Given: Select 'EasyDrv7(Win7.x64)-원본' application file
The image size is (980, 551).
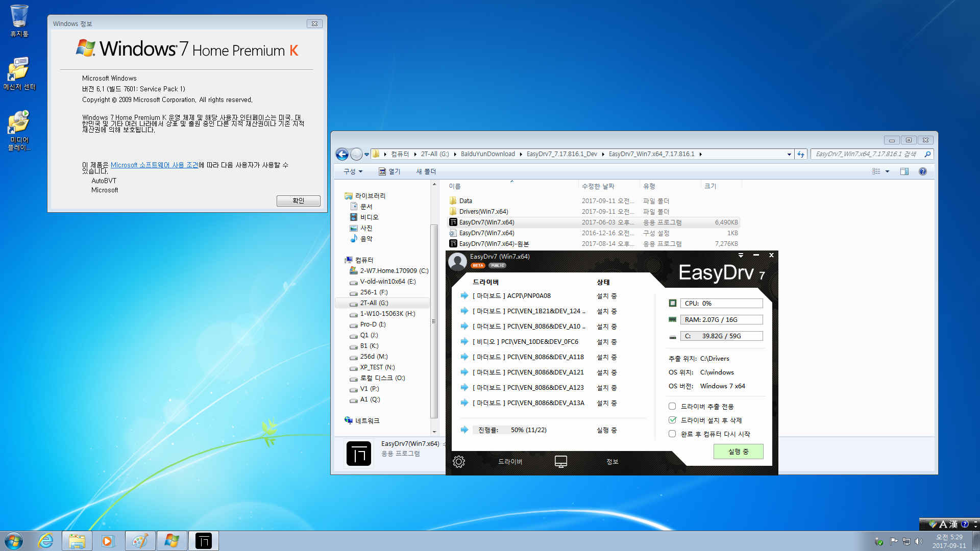Looking at the screenshot, I should (494, 244).
